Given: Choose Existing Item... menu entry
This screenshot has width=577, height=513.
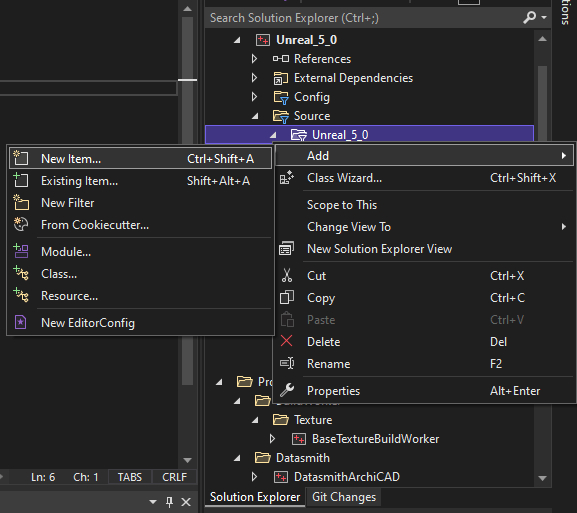Looking at the screenshot, I should (140, 181).
